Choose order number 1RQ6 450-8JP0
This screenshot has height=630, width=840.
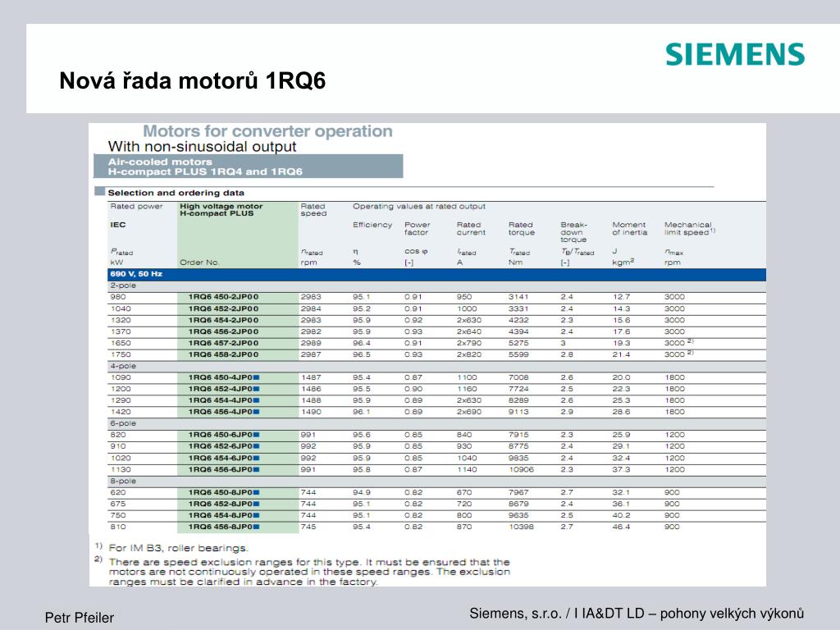point(224,492)
